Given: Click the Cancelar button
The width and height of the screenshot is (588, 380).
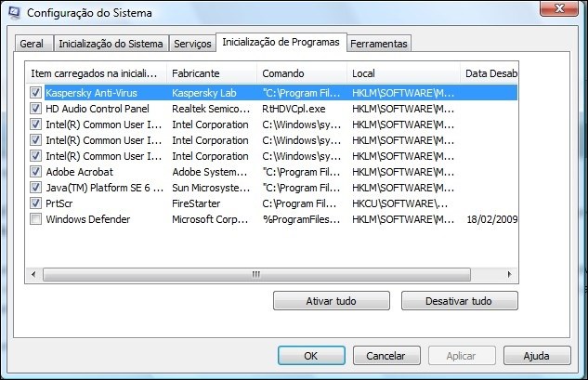Looking at the screenshot, I should pos(385,355).
